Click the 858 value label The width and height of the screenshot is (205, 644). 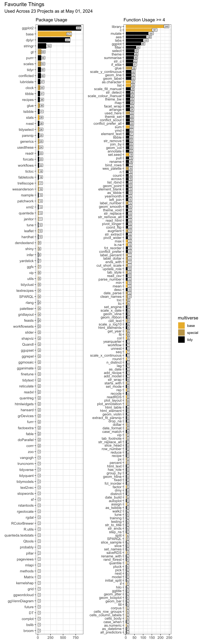pyautogui.click(x=79, y=28)
